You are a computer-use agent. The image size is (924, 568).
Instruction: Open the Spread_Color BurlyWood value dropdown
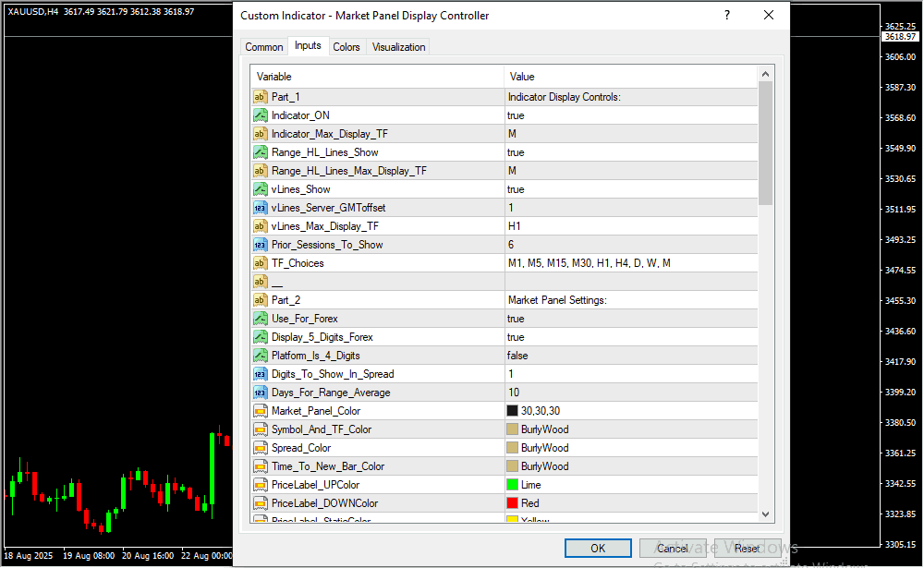click(630, 448)
